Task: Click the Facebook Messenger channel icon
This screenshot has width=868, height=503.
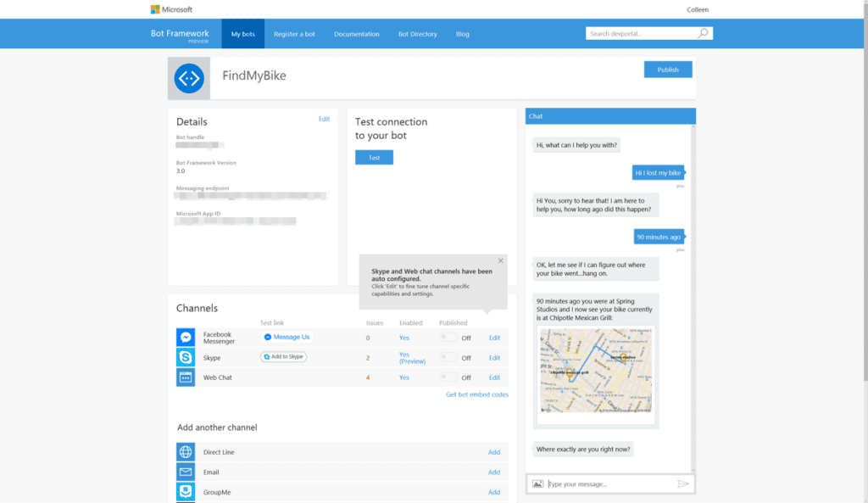Action: 186,338
